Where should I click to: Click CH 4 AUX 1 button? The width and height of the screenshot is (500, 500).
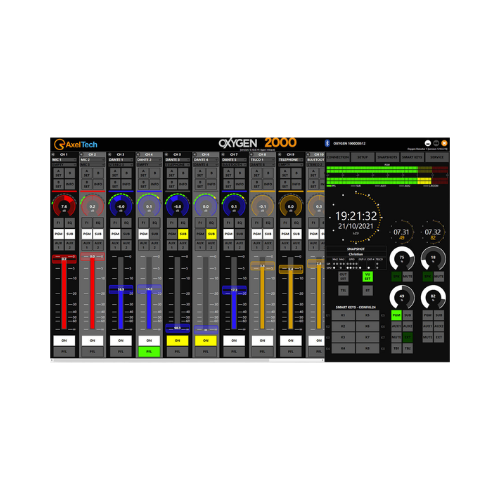[x=144, y=245]
